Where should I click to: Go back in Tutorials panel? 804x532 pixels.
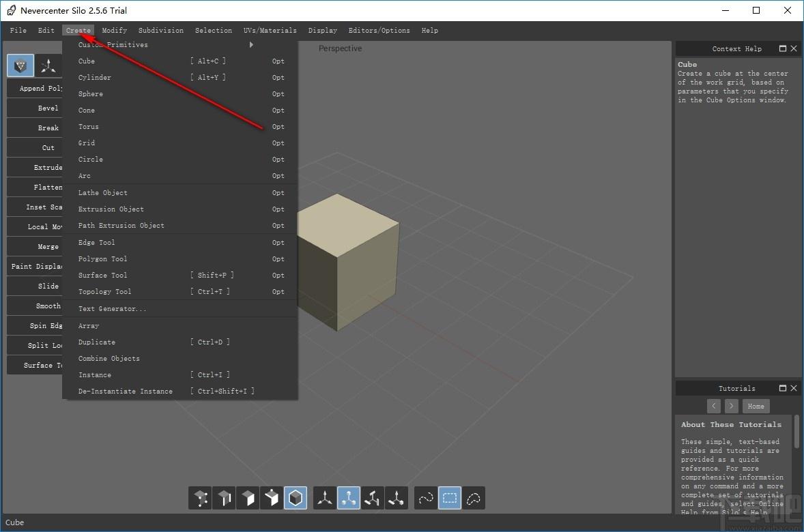coord(714,406)
